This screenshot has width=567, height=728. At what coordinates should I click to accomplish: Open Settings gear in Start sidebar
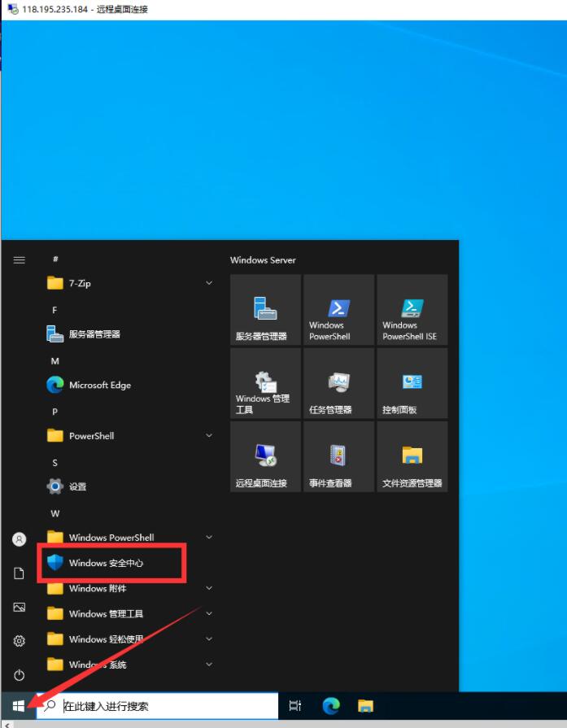19,641
